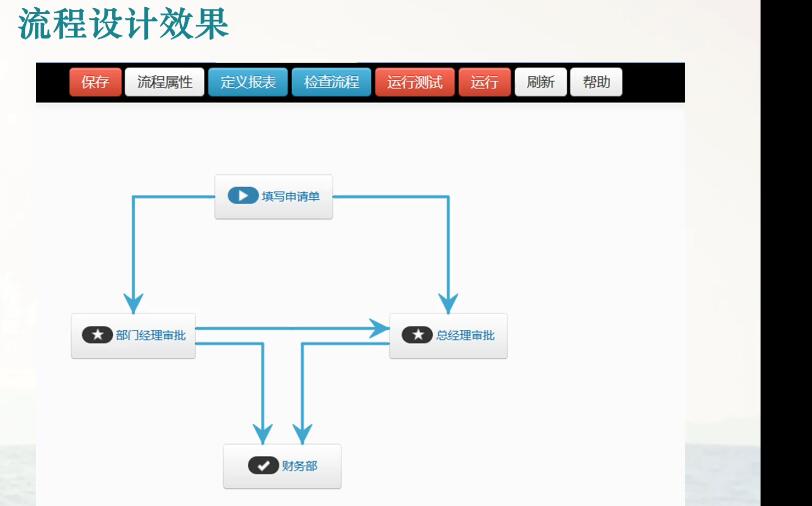Select the star icon on 部门经理审批 node
812x506 pixels.
click(x=97, y=335)
